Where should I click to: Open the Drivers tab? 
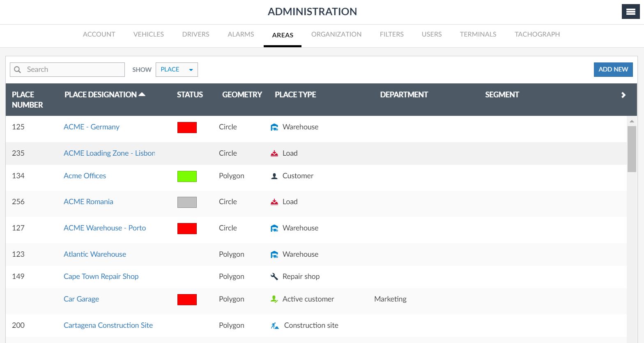click(195, 35)
